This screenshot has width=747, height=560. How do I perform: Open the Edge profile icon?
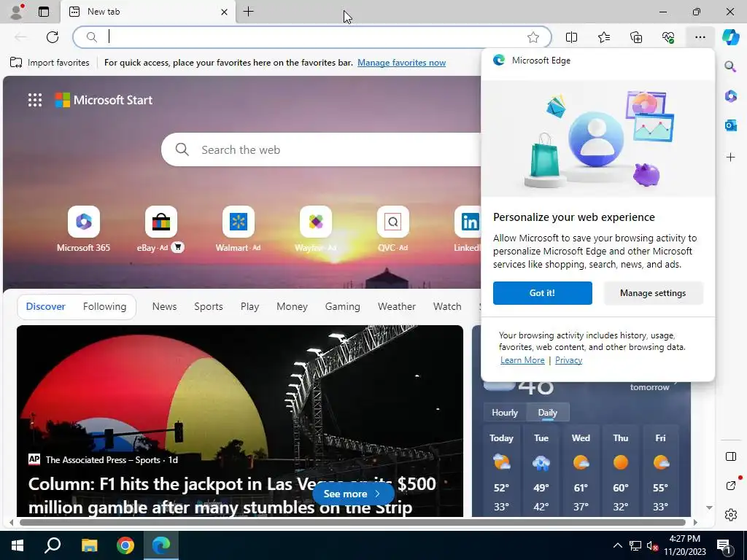tap(17, 12)
